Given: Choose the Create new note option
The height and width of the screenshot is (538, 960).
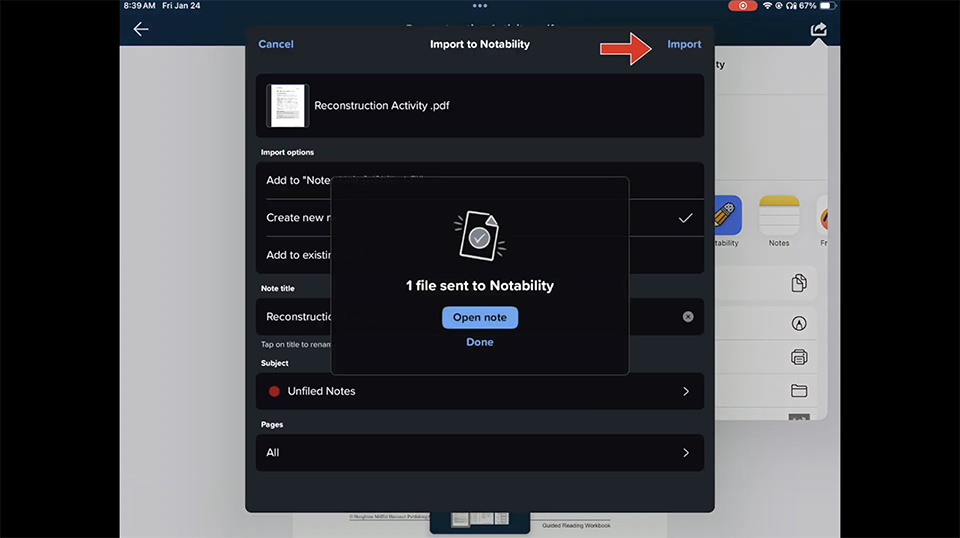Looking at the screenshot, I should tap(480, 217).
